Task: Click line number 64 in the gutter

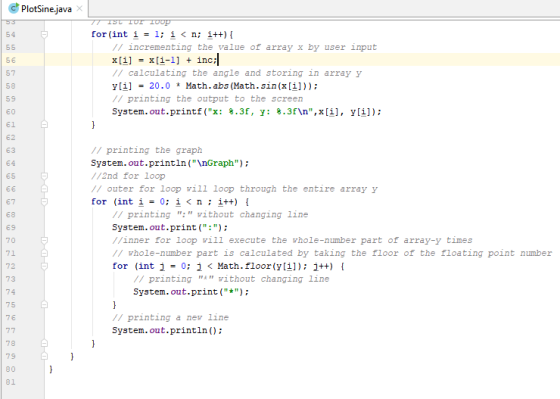Action: coord(11,163)
